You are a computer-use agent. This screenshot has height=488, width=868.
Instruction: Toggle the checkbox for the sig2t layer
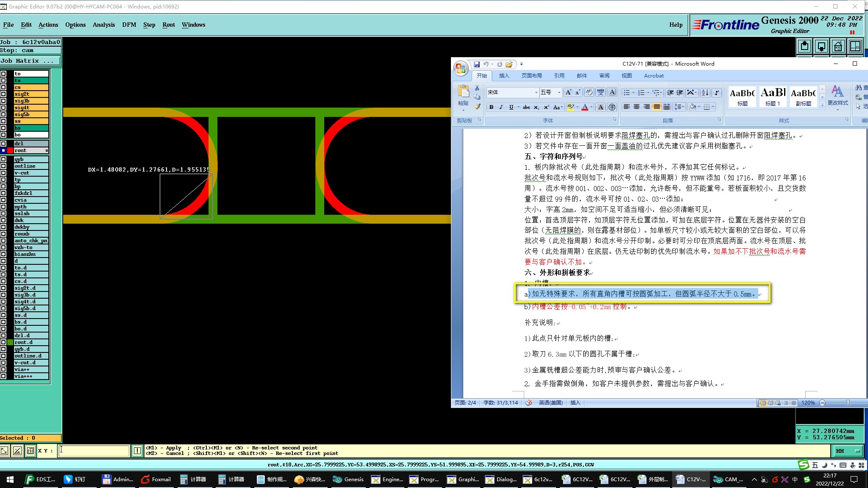(x=3, y=94)
